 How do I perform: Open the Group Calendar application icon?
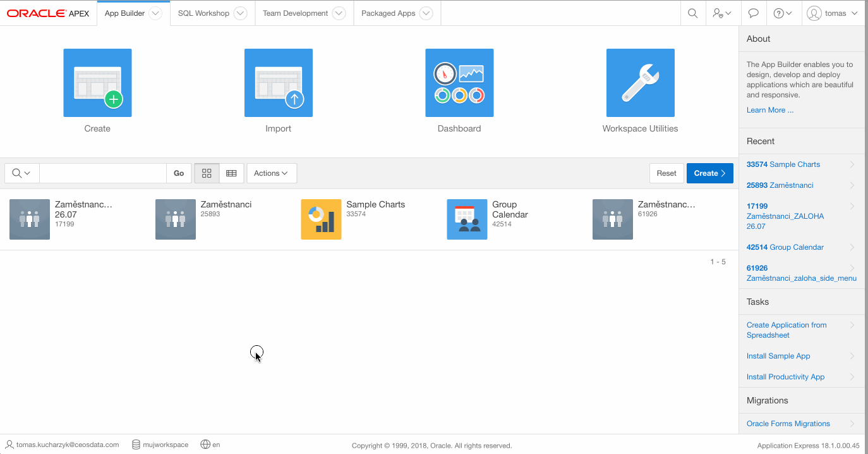point(467,219)
